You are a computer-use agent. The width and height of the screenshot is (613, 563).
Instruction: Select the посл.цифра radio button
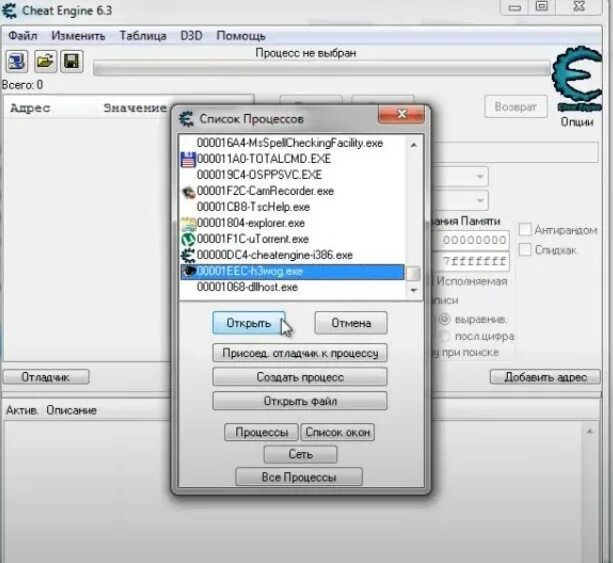pyautogui.click(x=444, y=336)
